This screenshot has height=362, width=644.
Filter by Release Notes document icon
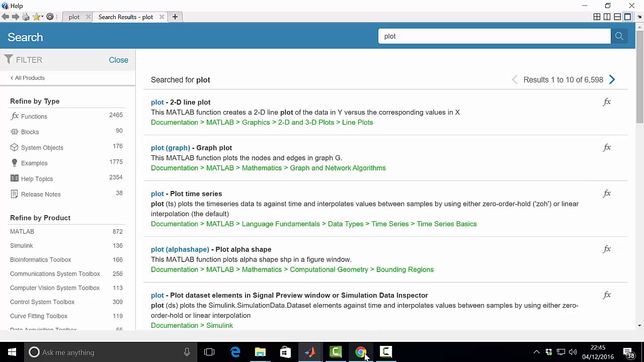(14, 194)
